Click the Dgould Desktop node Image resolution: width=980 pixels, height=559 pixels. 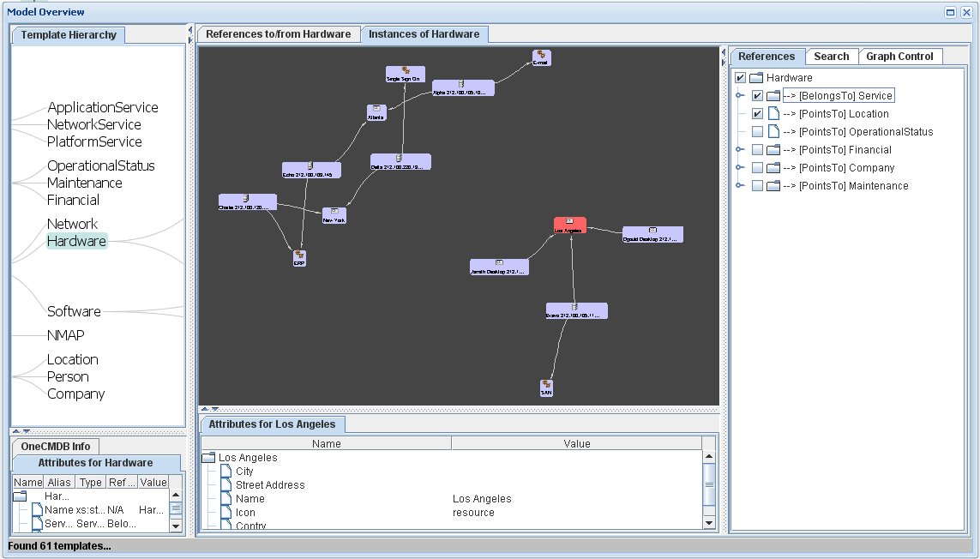coord(652,234)
